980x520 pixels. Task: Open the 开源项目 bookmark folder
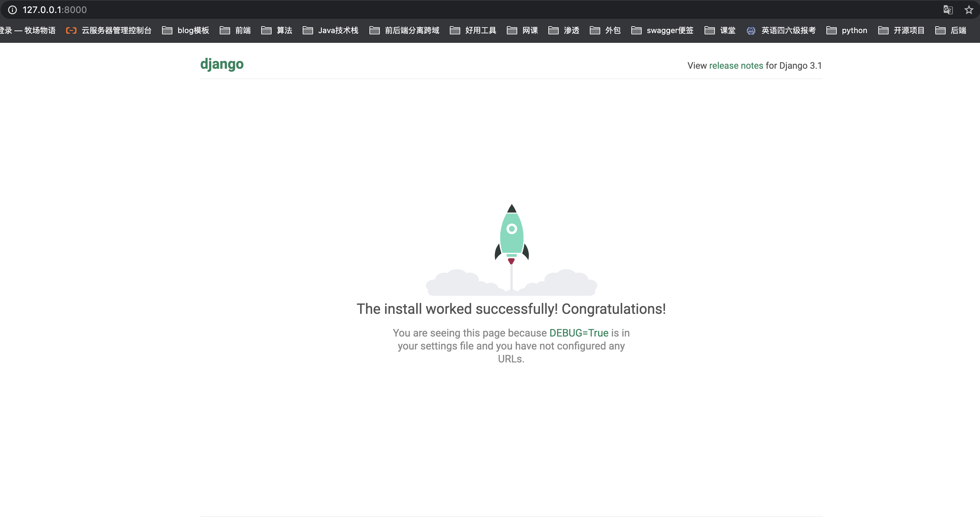(x=901, y=30)
